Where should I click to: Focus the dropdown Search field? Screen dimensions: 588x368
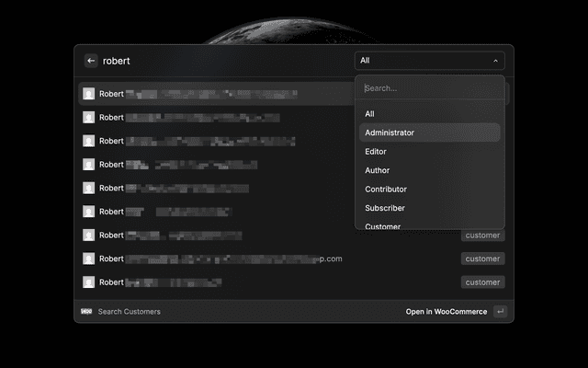pyautogui.click(x=429, y=88)
